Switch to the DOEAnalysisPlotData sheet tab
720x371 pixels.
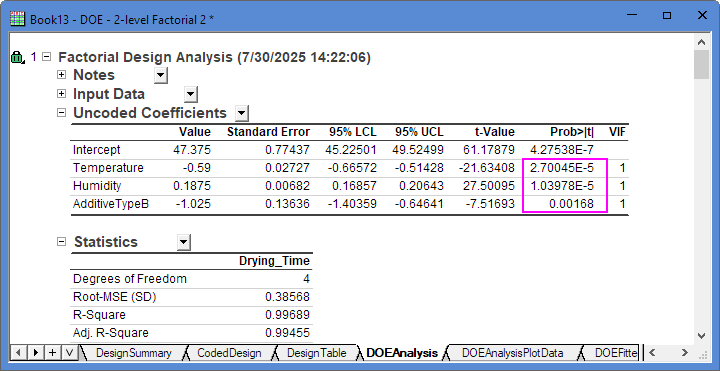512,353
